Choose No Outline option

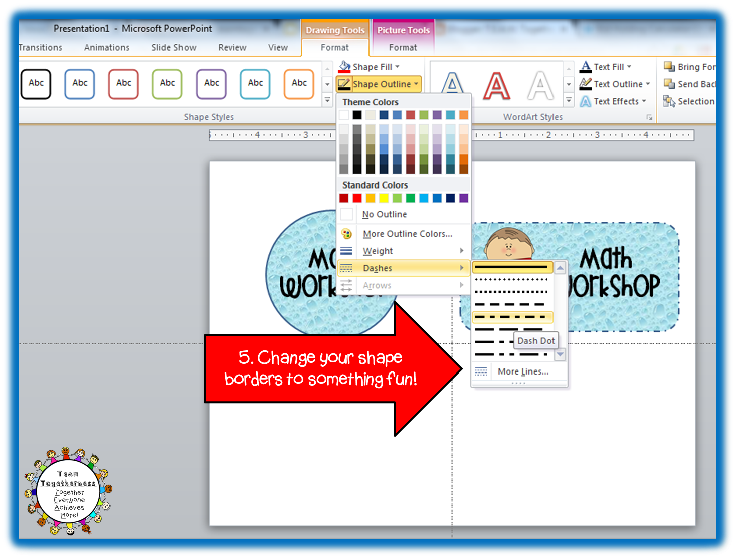coord(404,214)
